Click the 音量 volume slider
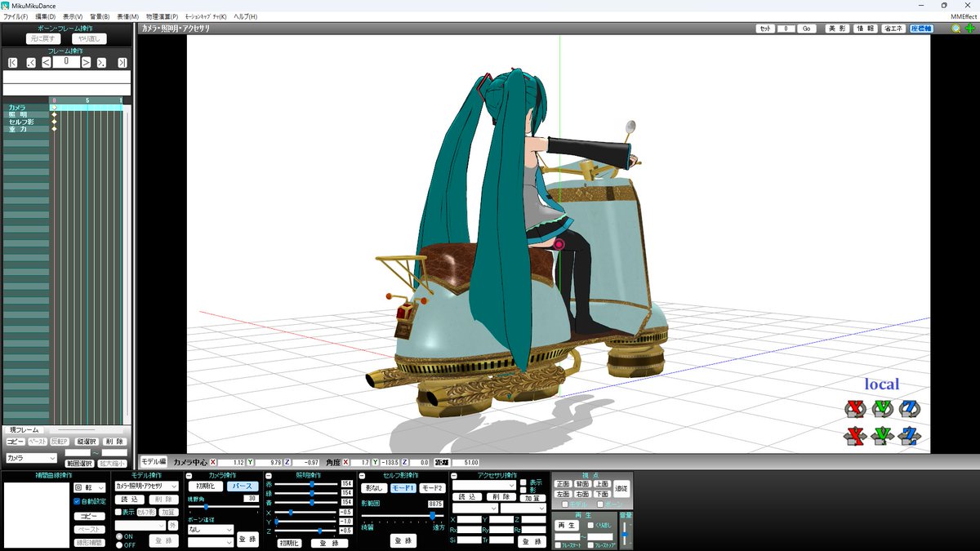This screenshot has width=980, height=551. click(x=625, y=533)
